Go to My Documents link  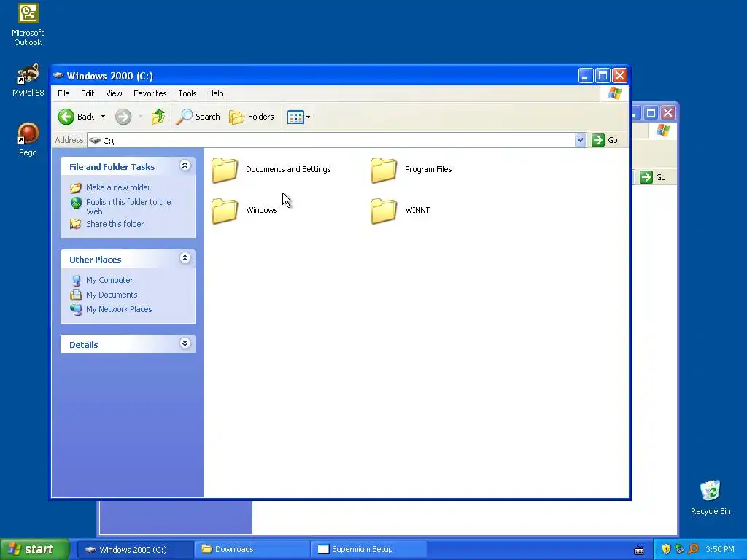(x=112, y=295)
